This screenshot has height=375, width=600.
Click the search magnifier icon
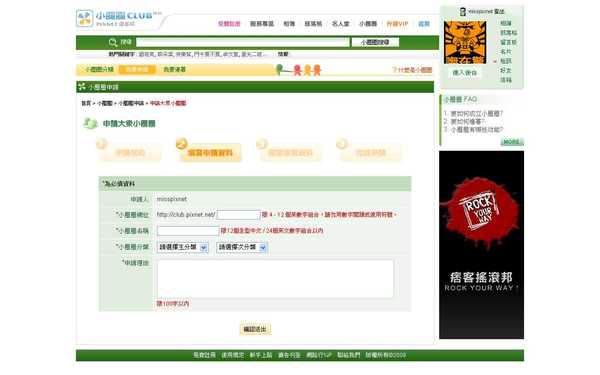point(113,42)
